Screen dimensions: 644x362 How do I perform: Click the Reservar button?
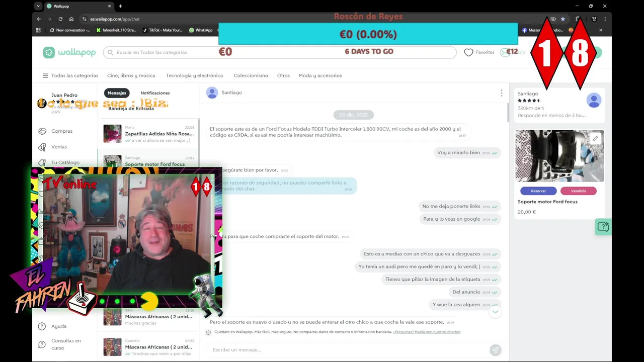(x=538, y=191)
